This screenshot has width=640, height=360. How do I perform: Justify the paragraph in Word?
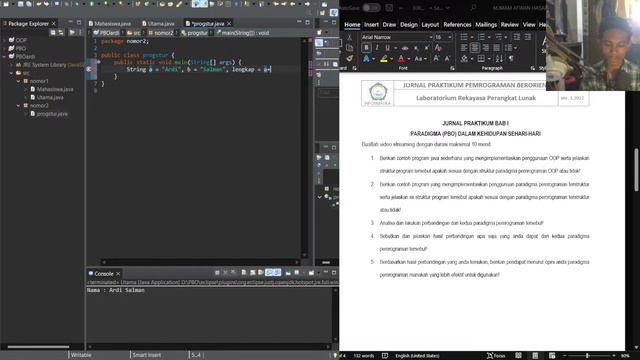[496, 48]
